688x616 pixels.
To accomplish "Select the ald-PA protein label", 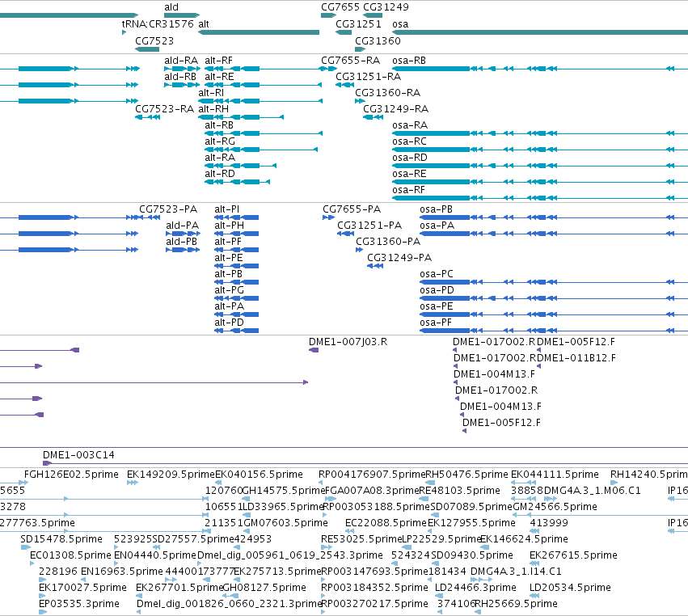I will pyautogui.click(x=182, y=226).
